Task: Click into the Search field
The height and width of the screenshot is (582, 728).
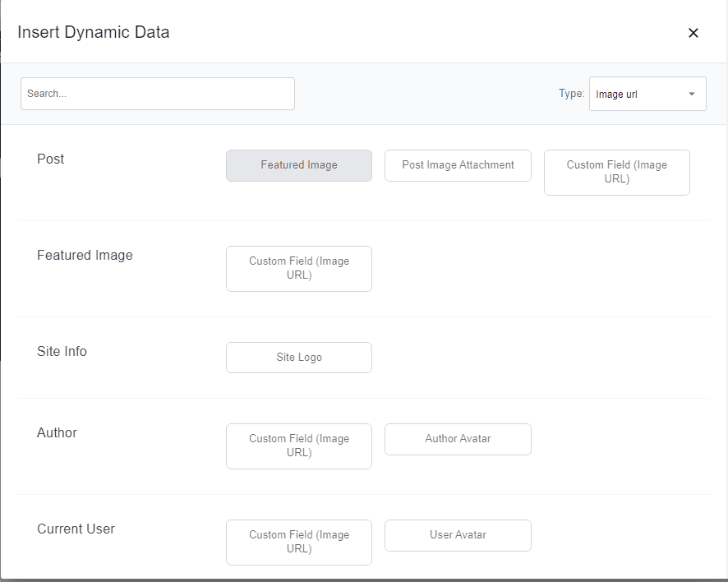Action: 158,94
